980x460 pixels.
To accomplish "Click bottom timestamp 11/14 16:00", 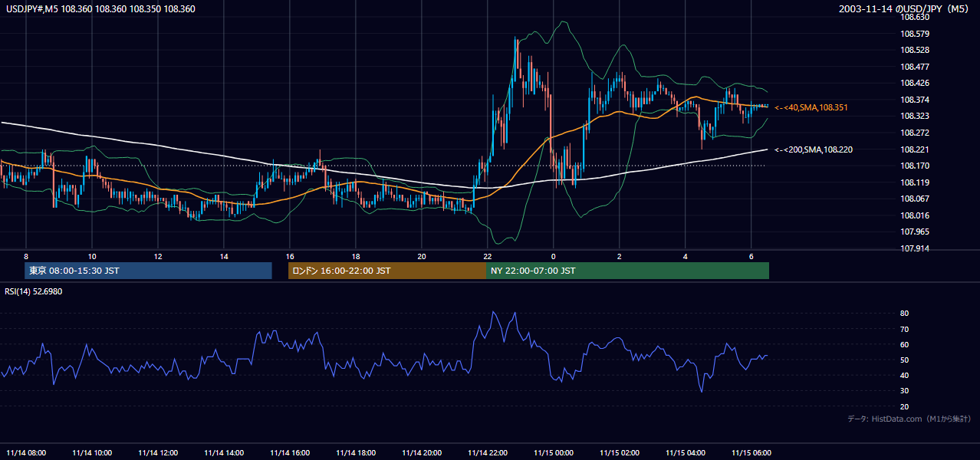I will coord(290,453).
